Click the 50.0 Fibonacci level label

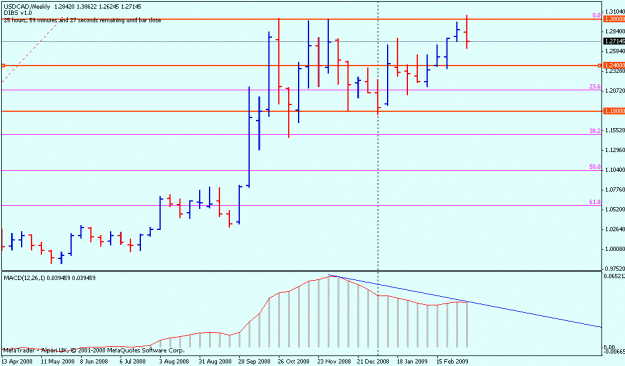595,167
